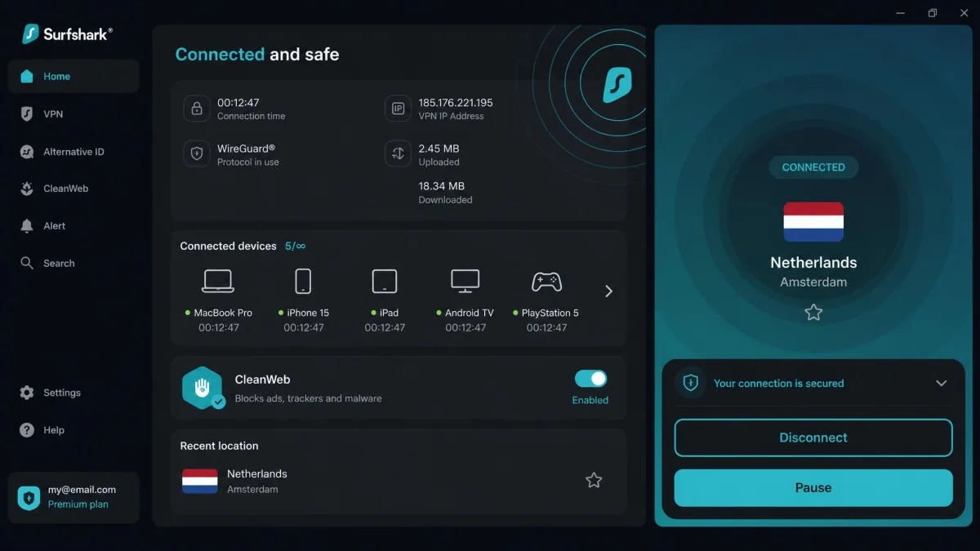This screenshot has width=980, height=551.
Task: Click the 18.34 MB downloaded value
Action: pos(442,186)
